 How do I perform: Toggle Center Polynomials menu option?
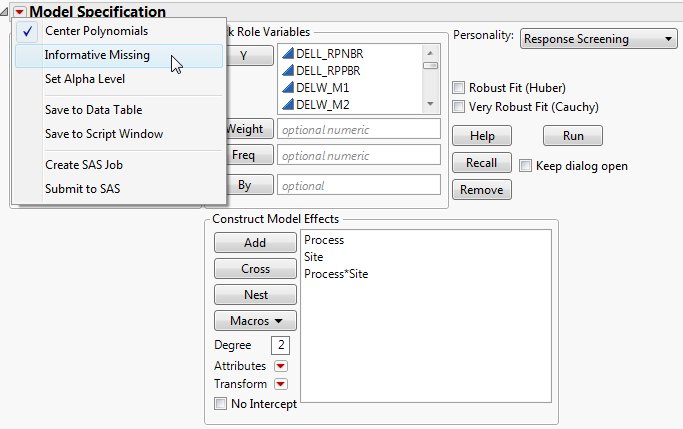(x=96, y=31)
